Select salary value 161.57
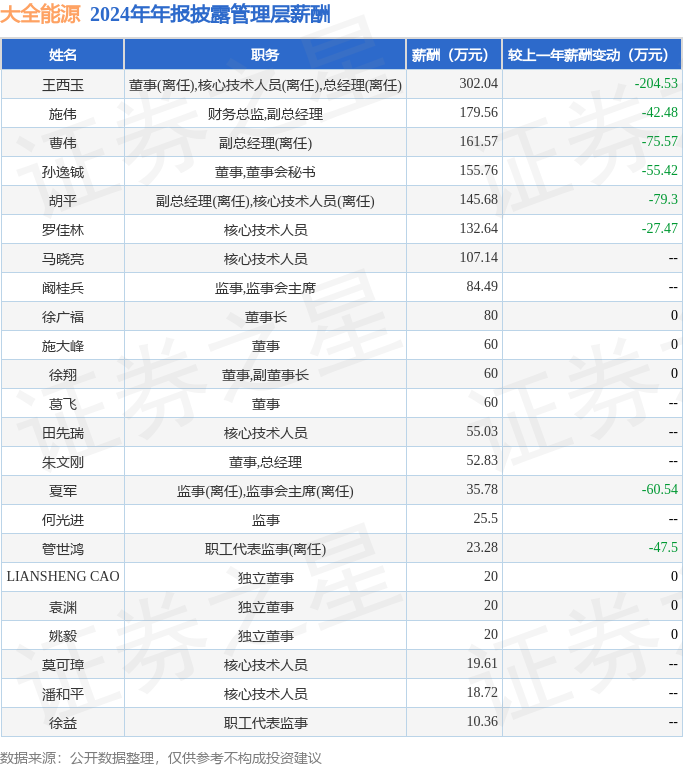 click(478, 141)
